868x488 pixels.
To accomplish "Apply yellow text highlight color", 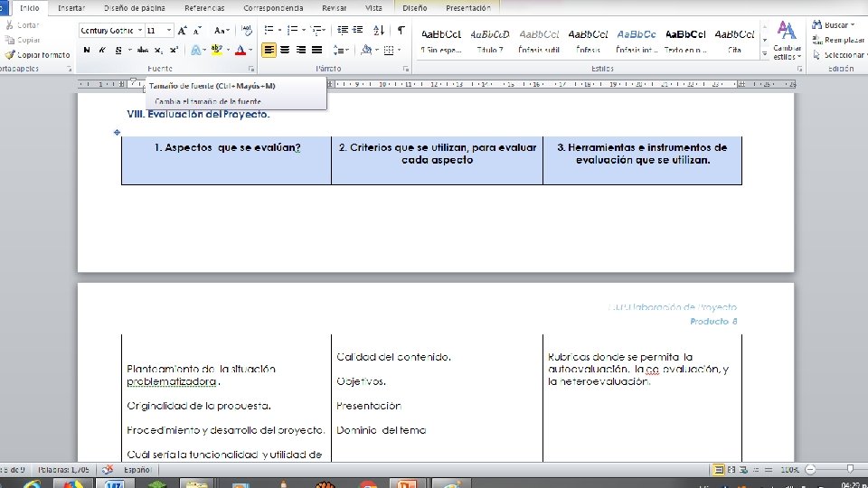I will click(216, 51).
